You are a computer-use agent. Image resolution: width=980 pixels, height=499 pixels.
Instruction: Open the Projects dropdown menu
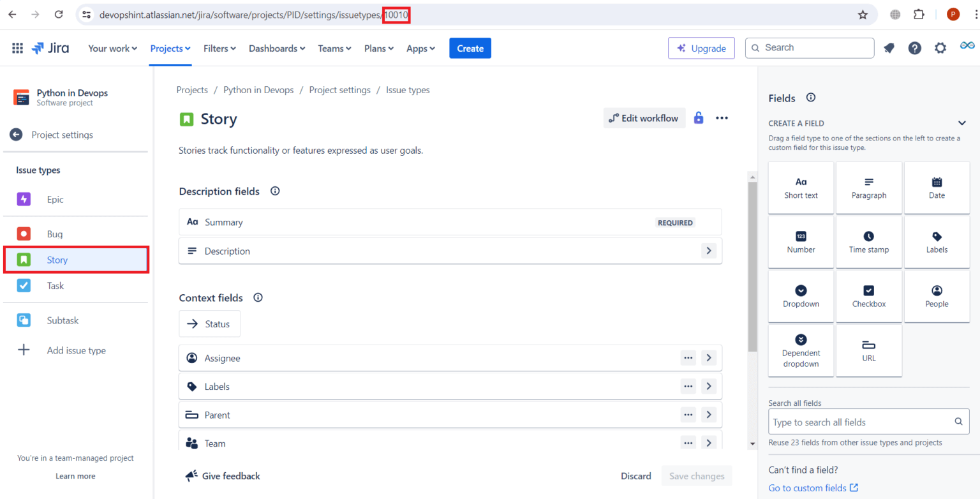[170, 48]
